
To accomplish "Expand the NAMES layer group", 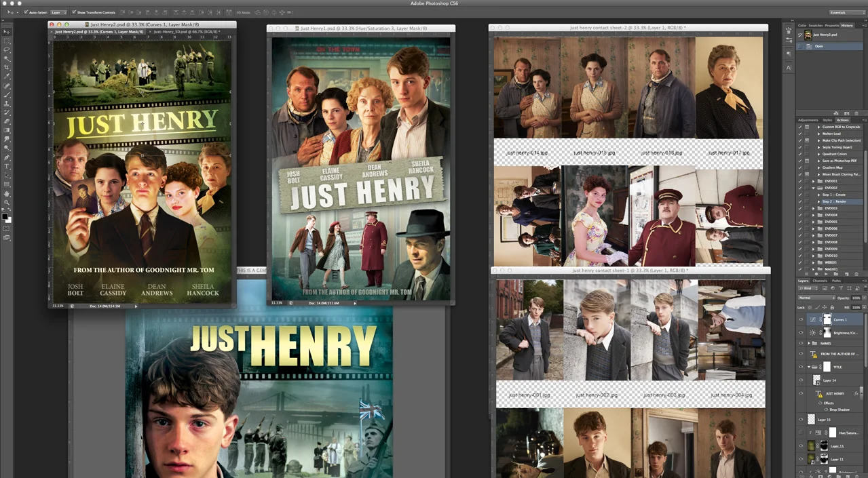I will click(809, 344).
